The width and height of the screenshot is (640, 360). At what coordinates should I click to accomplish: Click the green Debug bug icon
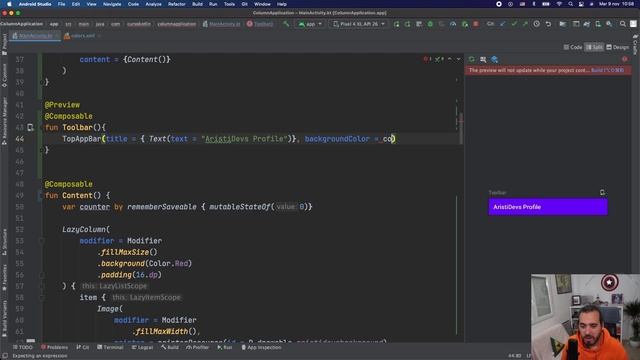[430, 24]
